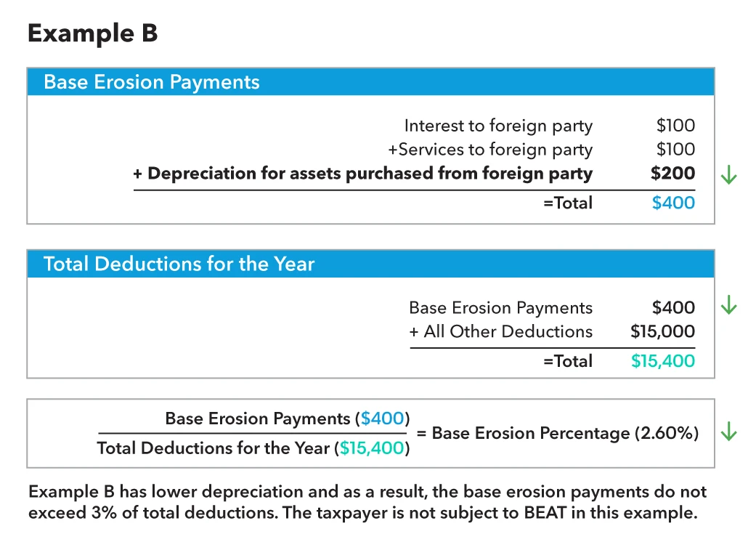Viewport: 756px width, 542px height.
Task: Click the BEAT explanation paragraph at bottom
Action: coord(367,502)
